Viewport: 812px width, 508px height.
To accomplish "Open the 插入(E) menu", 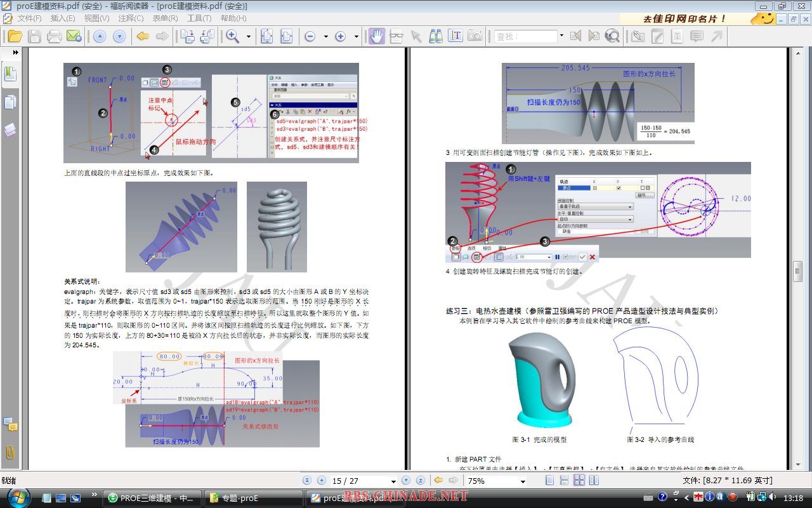I will [x=63, y=18].
